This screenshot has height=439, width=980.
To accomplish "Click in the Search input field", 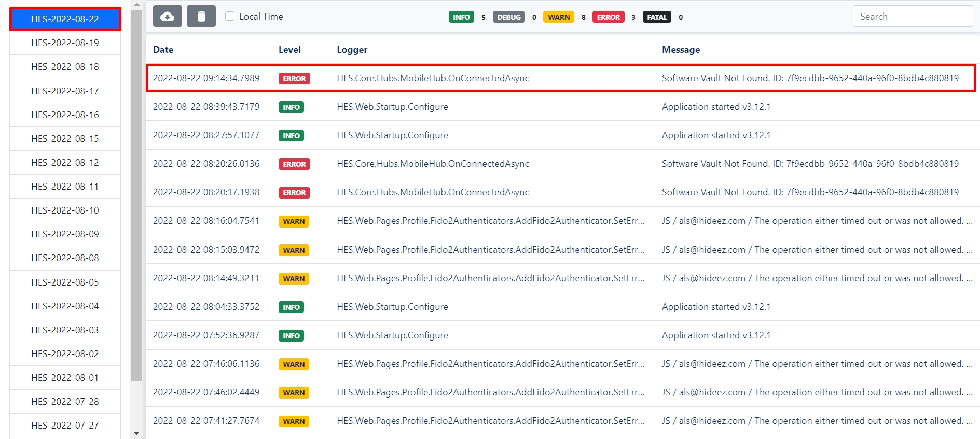I will tap(912, 17).
